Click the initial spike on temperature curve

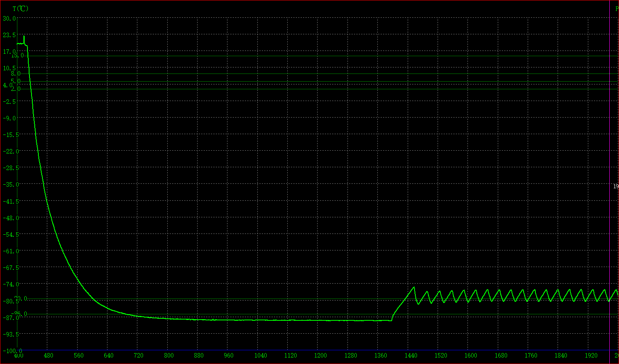(24, 37)
